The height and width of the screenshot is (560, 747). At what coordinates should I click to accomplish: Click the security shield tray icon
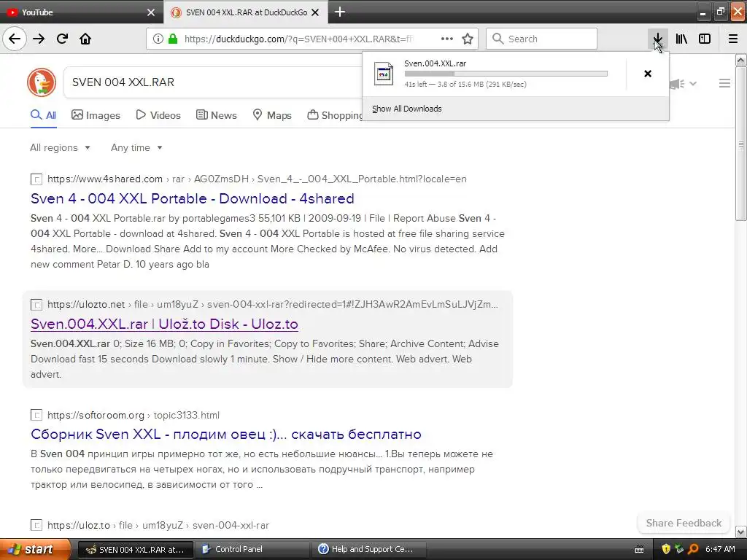coord(666,549)
